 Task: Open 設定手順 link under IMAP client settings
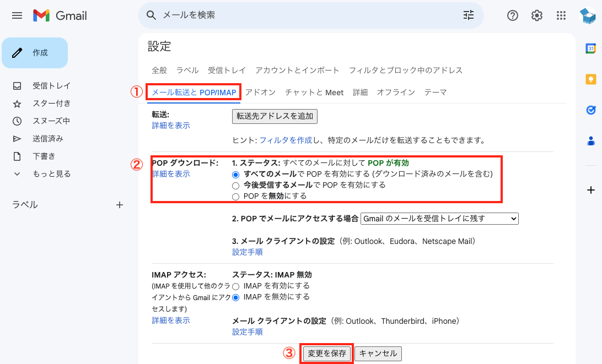(x=247, y=332)
